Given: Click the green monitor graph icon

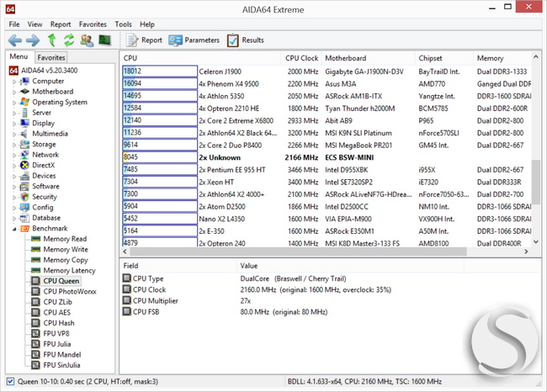Looking at the screenshot, I should (x=104, y=40).
